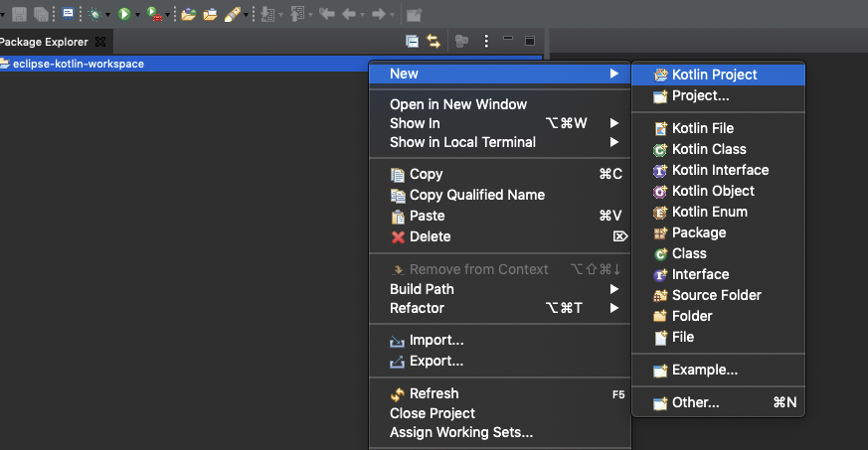Click the Previous Annotation icon
868x450 pixels.
[x=298, y=14]
